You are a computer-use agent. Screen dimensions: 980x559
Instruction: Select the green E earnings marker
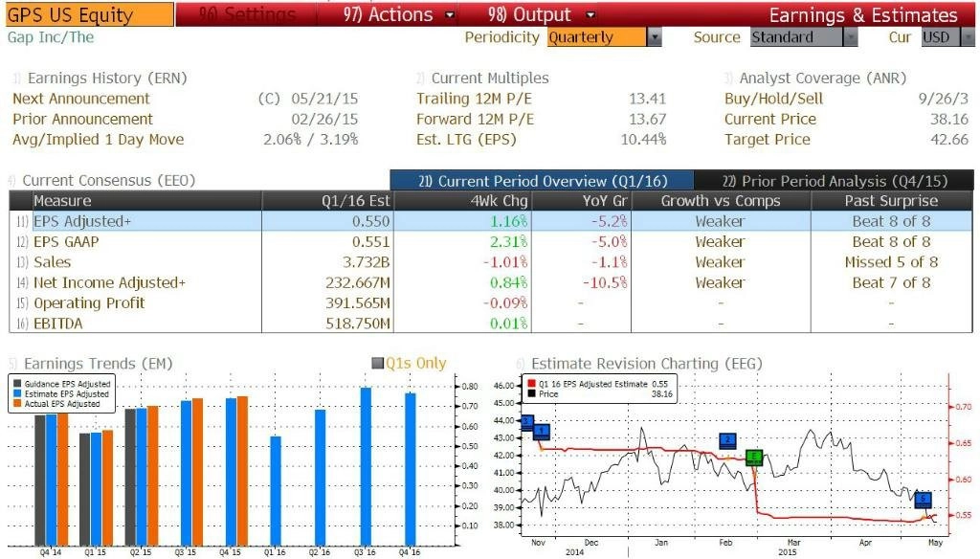pyautogui.click(x=754, y=458)
